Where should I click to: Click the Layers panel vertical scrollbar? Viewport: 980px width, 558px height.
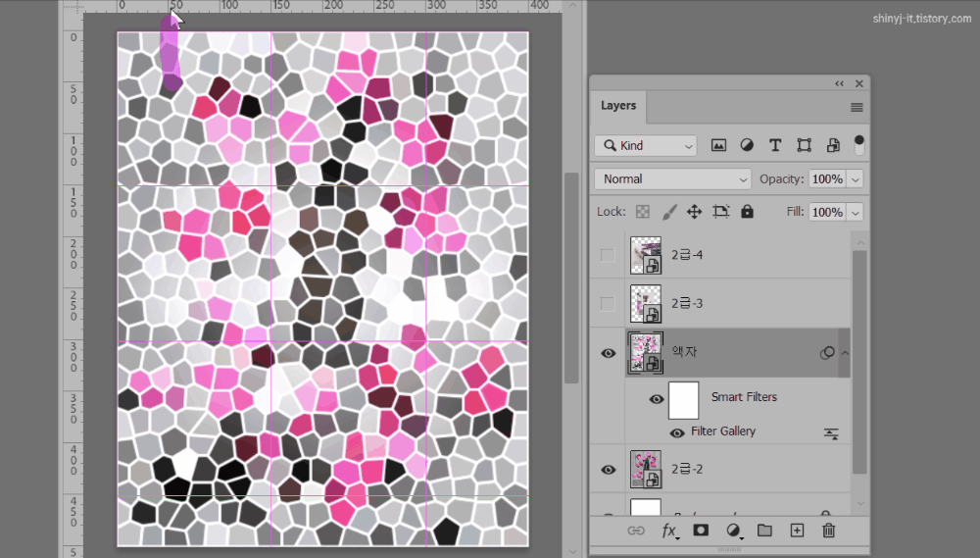click(860, 362)
